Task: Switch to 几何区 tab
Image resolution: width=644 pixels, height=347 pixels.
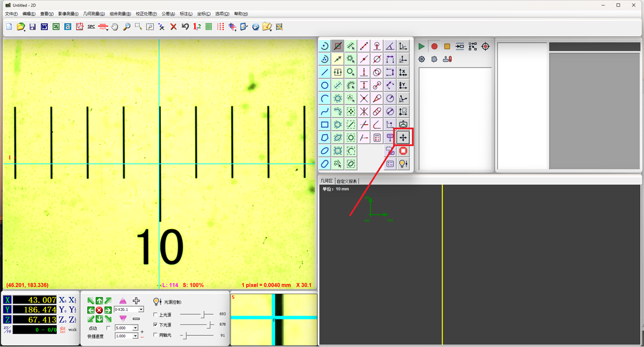Action: coord(327,181)
